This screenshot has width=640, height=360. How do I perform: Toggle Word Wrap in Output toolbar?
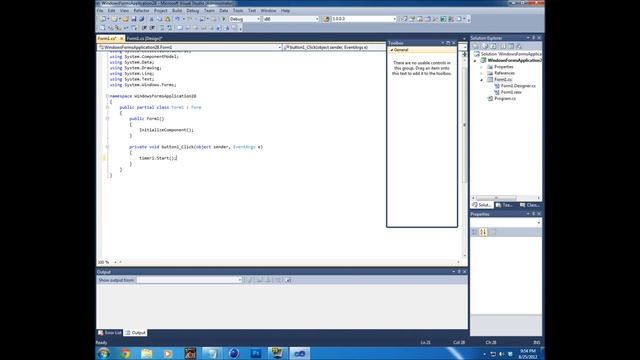[x=288, y=280]
